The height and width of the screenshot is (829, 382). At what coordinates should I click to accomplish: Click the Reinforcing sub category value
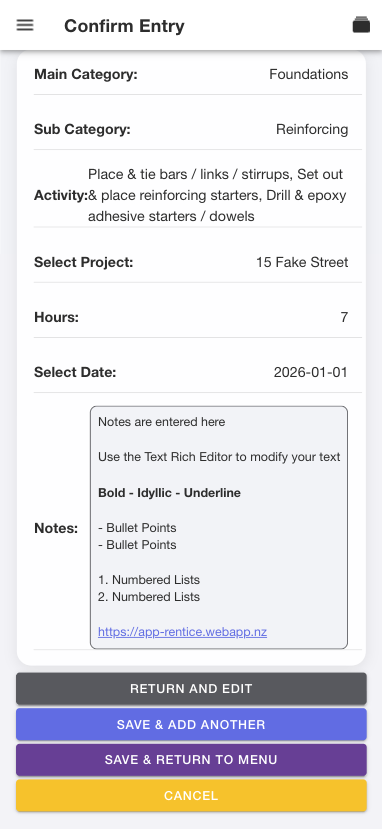312,130
